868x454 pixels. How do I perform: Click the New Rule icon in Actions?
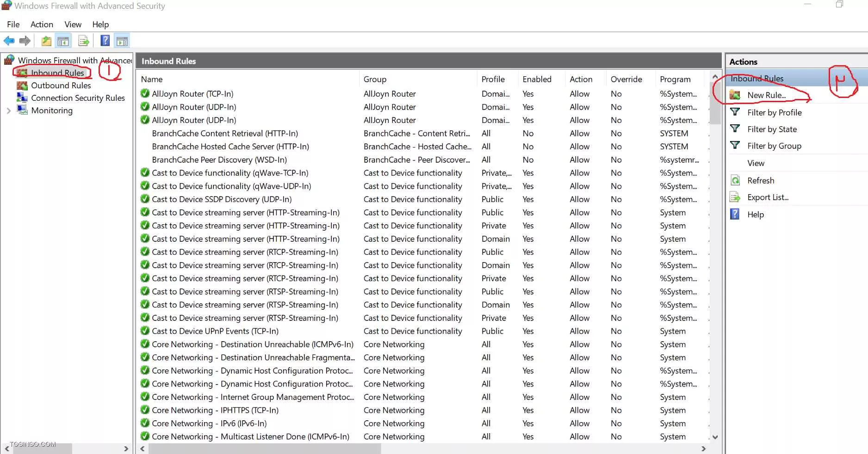tap(735, 95)
